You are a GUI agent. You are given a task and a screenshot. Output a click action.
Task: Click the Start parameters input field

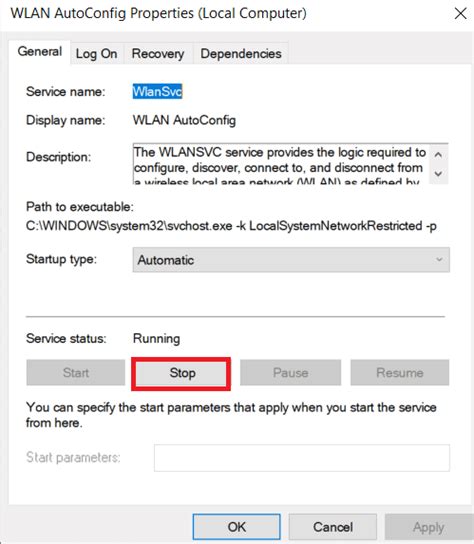pos(302,458)
